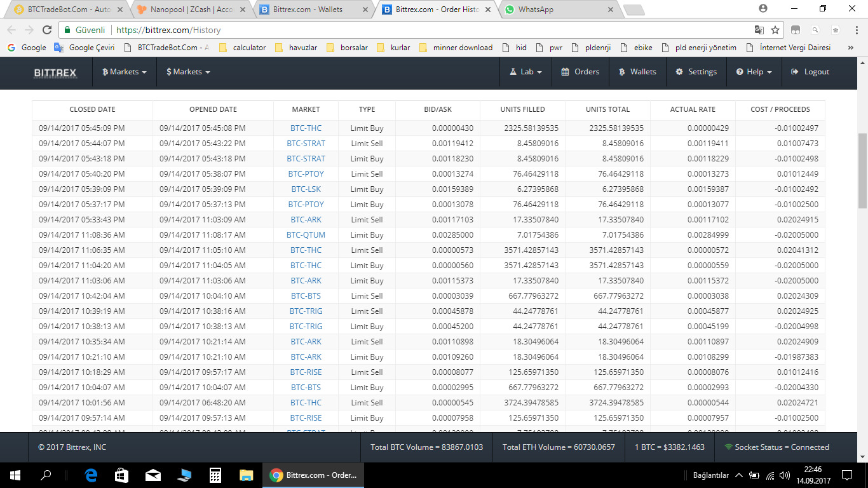Open BTC-THC link with bid 0.00000430
The image size is (868, 488).
(306, 128)
